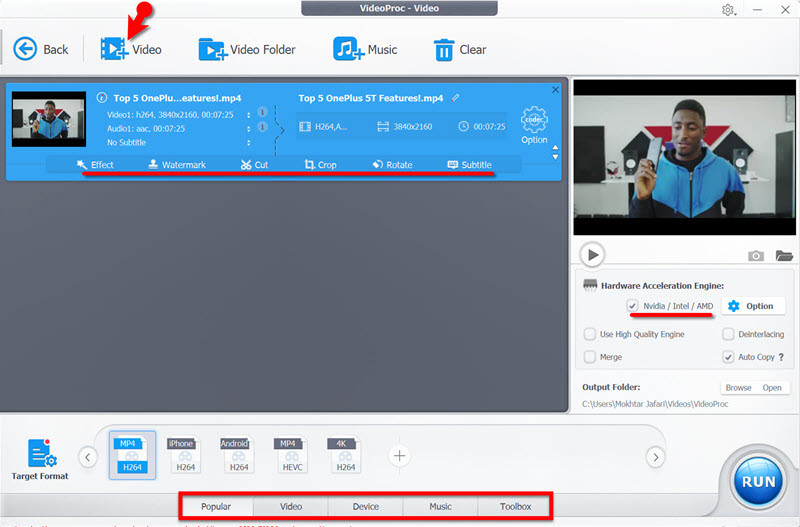This screenshot has height=527, width=800.
Task: Go to the next format presets
Action: coord(656,457)
